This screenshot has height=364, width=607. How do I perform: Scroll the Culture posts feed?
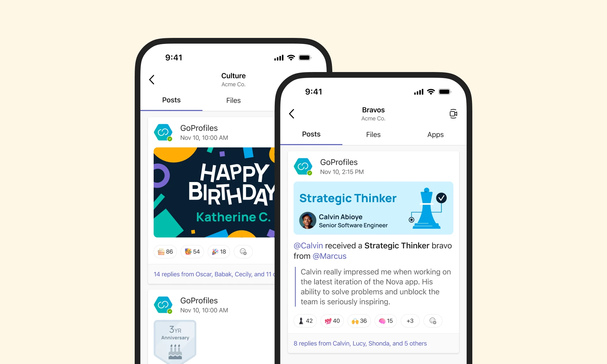213,238
